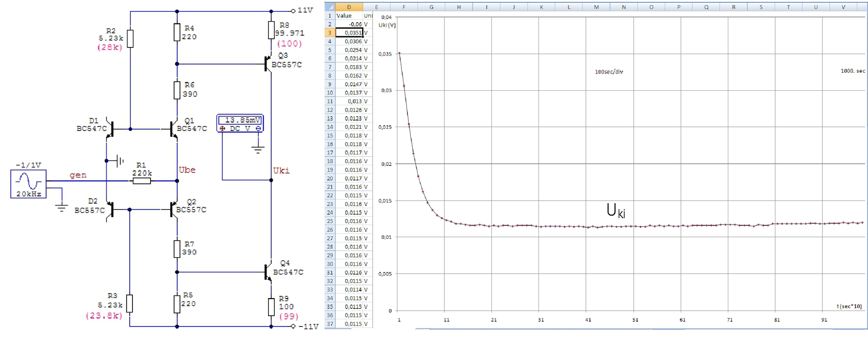Click the 't(sec*10)' horizontal axis title

pyautogui.click(x=849, y=306)
